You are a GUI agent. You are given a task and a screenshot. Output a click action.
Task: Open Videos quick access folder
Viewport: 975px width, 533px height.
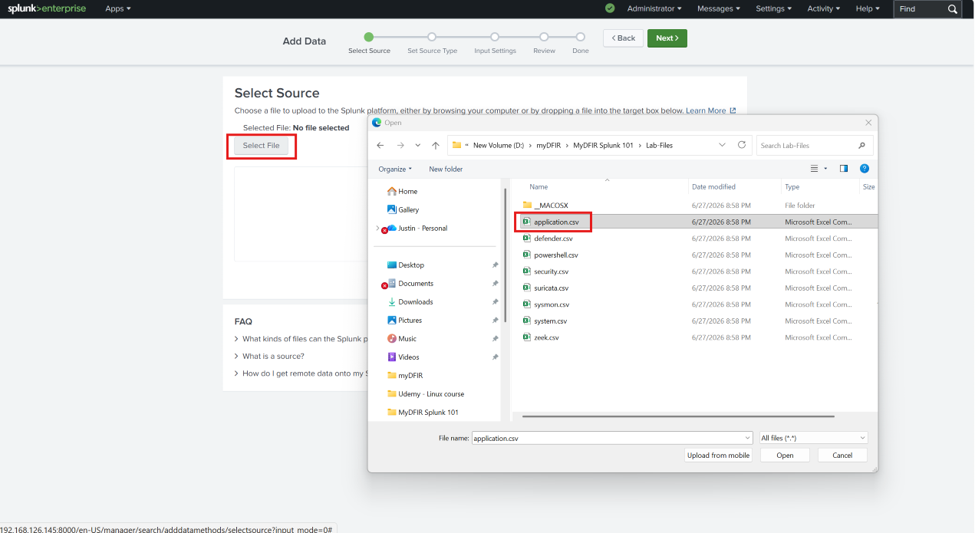pos(403,357)
